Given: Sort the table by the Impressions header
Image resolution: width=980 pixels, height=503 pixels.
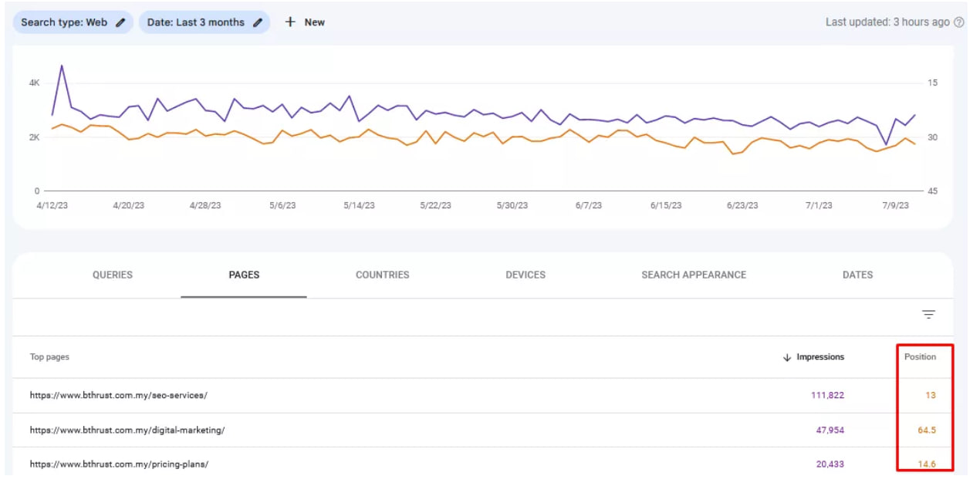Looking at the screenshot, I should click(x=820, y=356).
